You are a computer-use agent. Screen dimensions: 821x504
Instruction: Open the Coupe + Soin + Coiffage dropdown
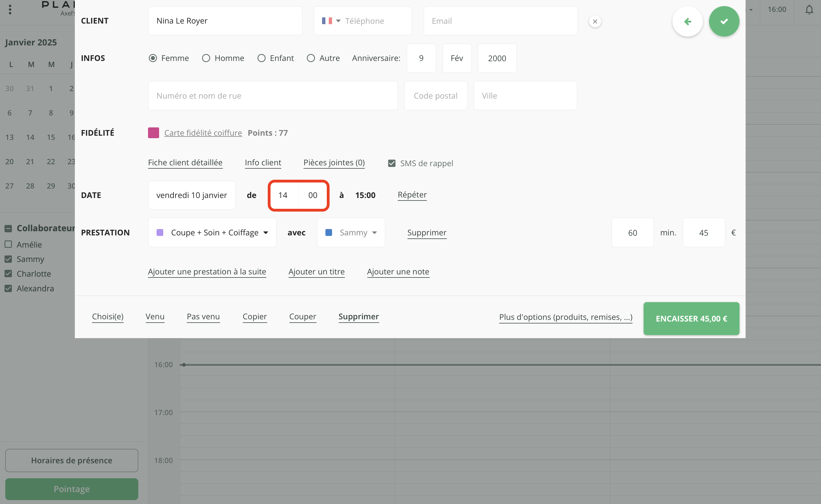[x=212, y=233]
